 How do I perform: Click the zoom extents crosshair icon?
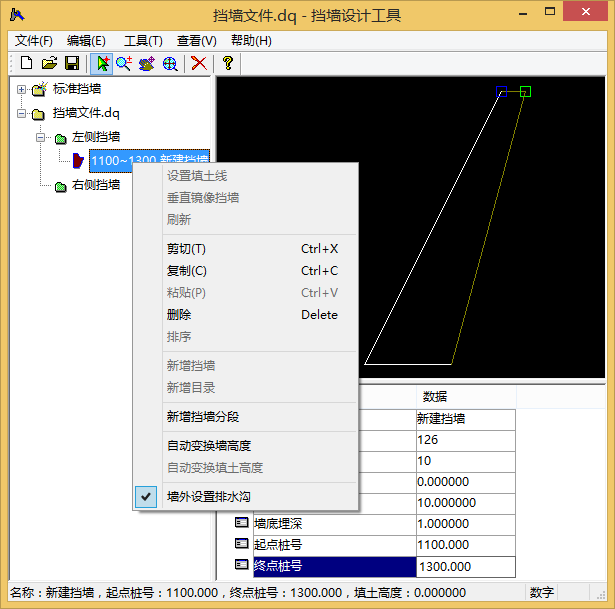click(x=170, y=64)
